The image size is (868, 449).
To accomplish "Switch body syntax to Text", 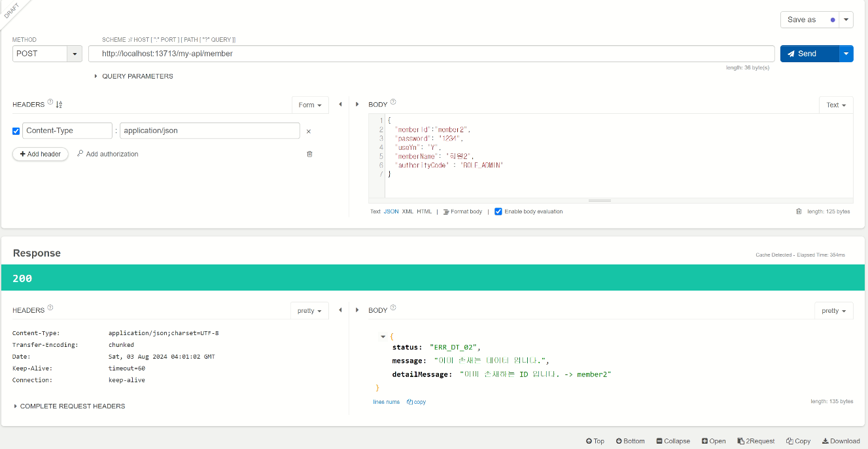I will click(375, 211).
